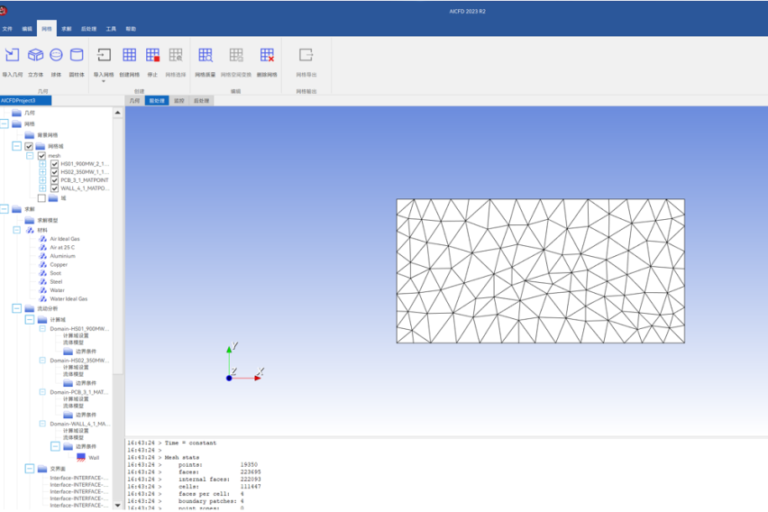Switch to the 监控 view tab
768x512 pixels.
click(x=179, y=101)
